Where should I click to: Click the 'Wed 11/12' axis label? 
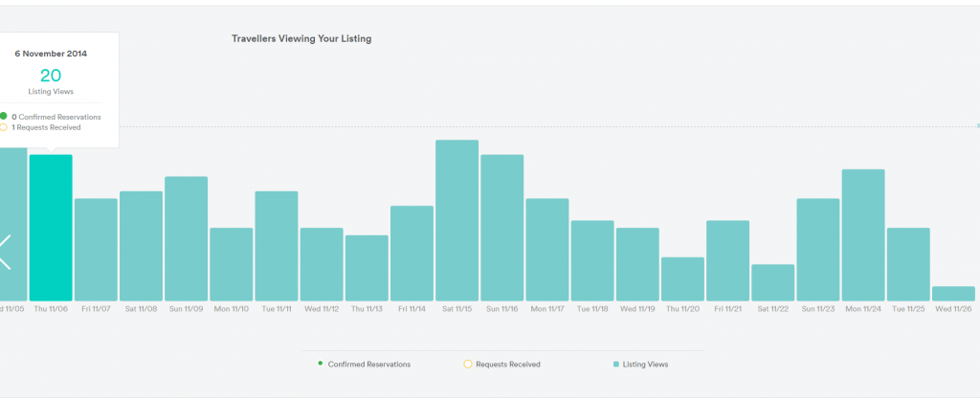click(322, 309)
